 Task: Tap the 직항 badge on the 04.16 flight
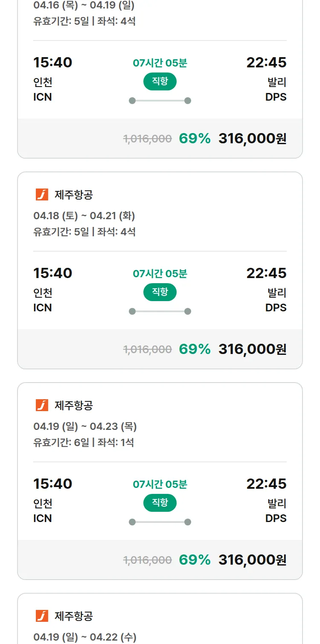pyautogui.click(x=160, y=81)
